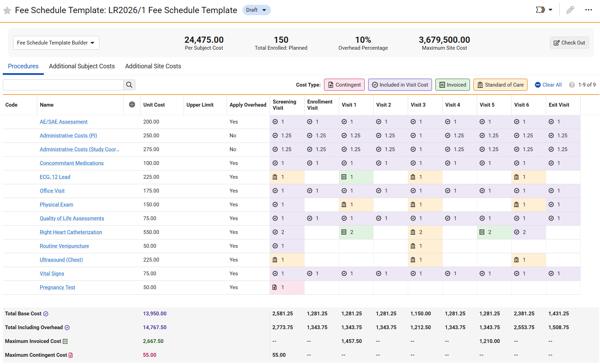This screenshot has width=600, height=364.
Task: Click the procedure search input field
Action: click(x=63, y=85)
